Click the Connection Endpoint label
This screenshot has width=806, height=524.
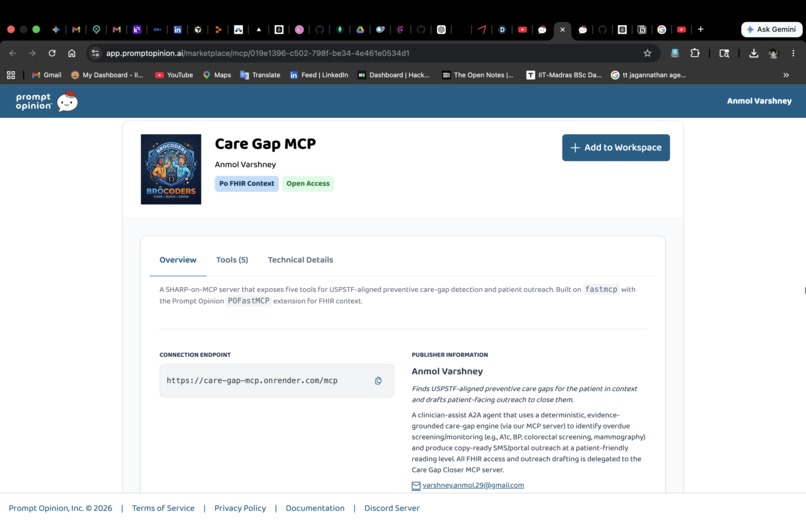(x=195, y=355)
